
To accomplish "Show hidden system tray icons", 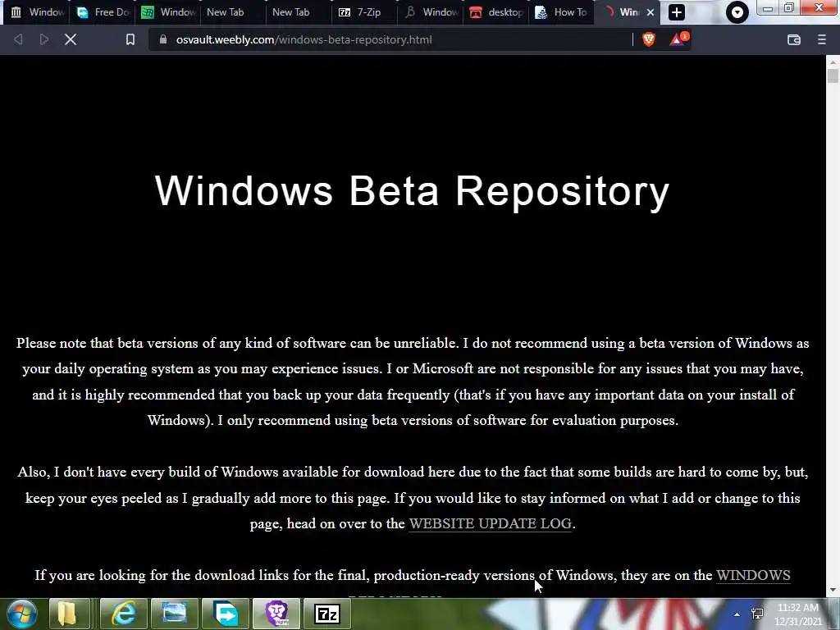I will [737, 614].
